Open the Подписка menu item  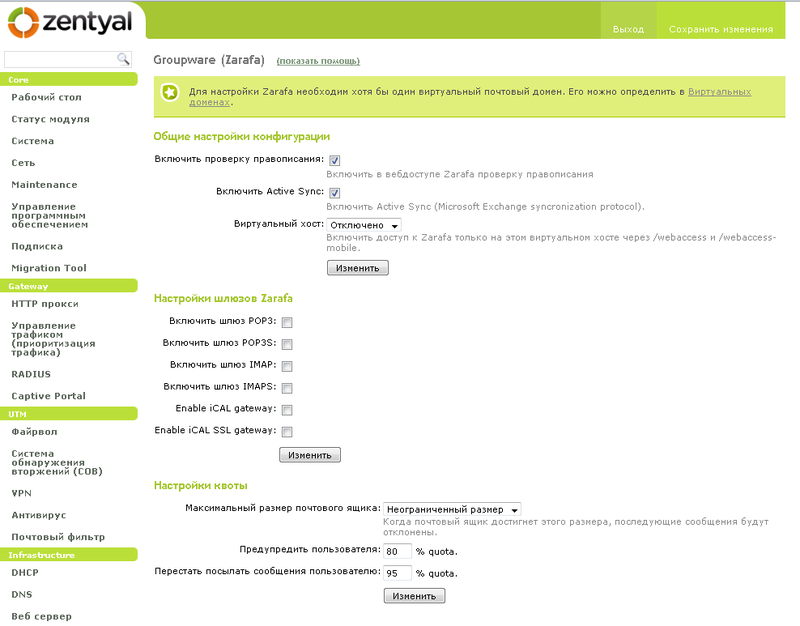pyautogui.click(x=37, y=246)
